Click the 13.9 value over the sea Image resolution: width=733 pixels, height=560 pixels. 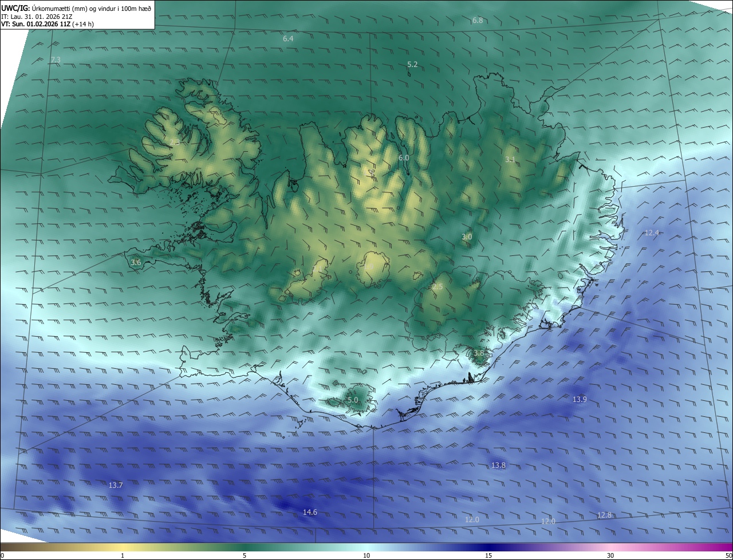[580, 400]
